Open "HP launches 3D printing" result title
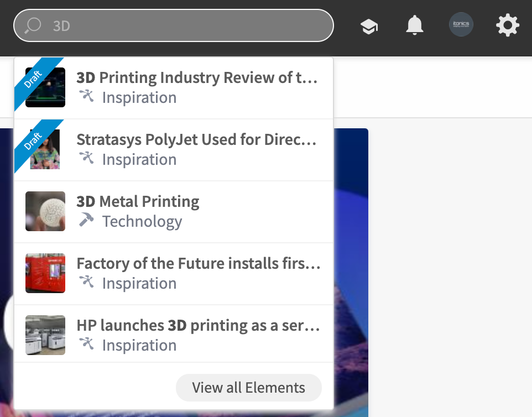 pos(198,325)
